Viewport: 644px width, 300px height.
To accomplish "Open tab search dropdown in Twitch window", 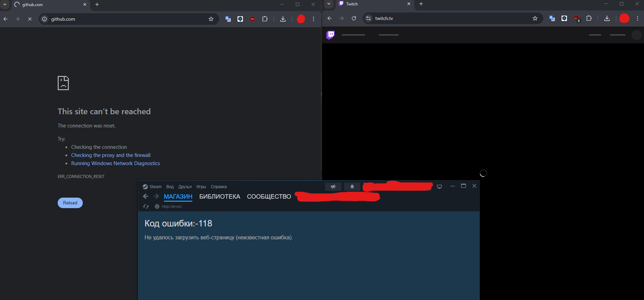I will pyautogui.click(x=329, y=4).
